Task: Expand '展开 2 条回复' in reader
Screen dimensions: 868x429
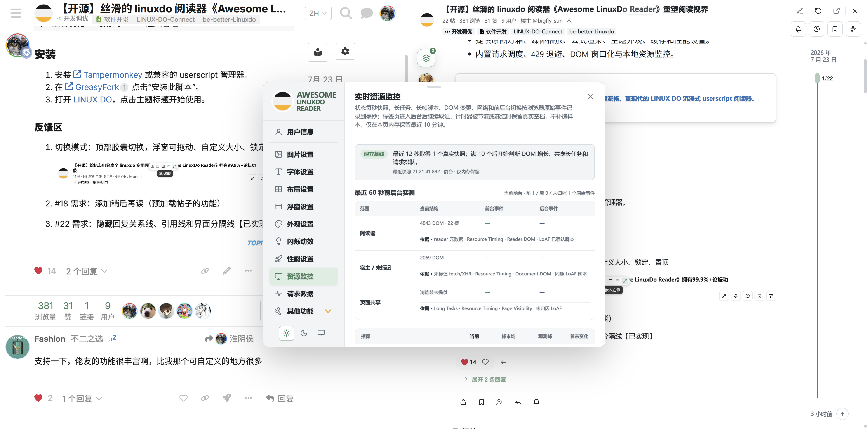Action: pos(485,379)
